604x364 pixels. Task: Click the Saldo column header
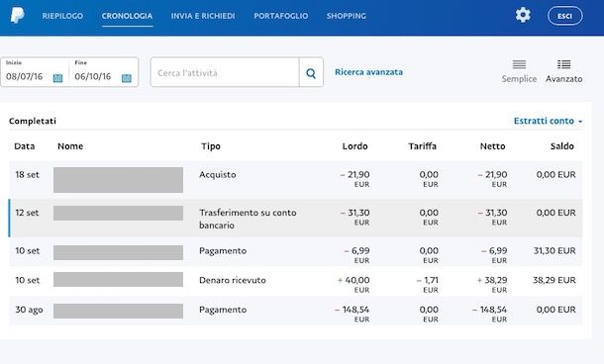tap(562, 146)
